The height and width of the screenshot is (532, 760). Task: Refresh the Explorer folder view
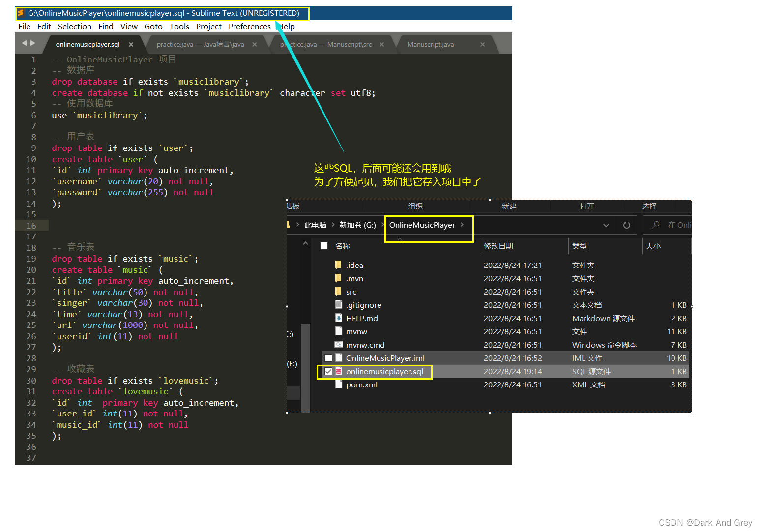tap(626, 225)
